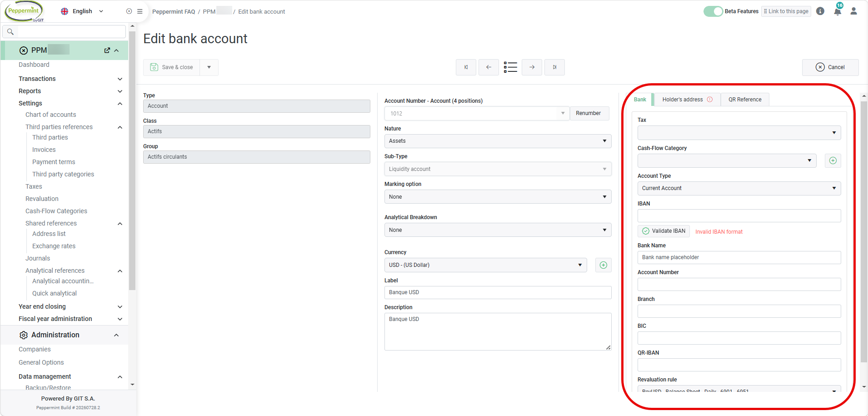
Task: Go to last record
Action: point(554,67)
